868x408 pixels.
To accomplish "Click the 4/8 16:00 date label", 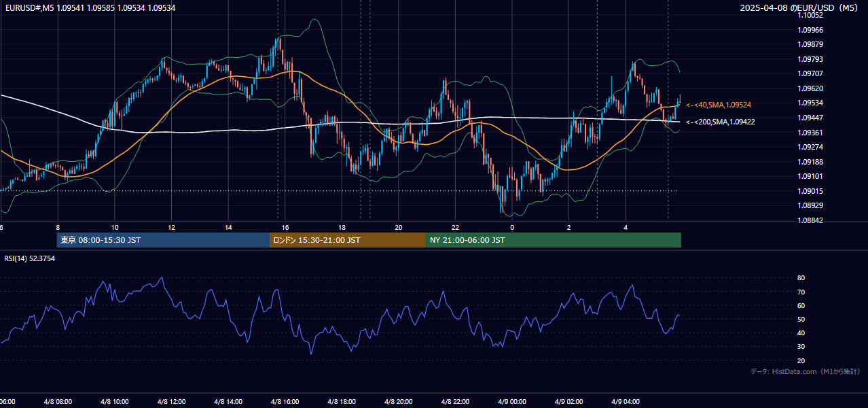I will point(285,402).
